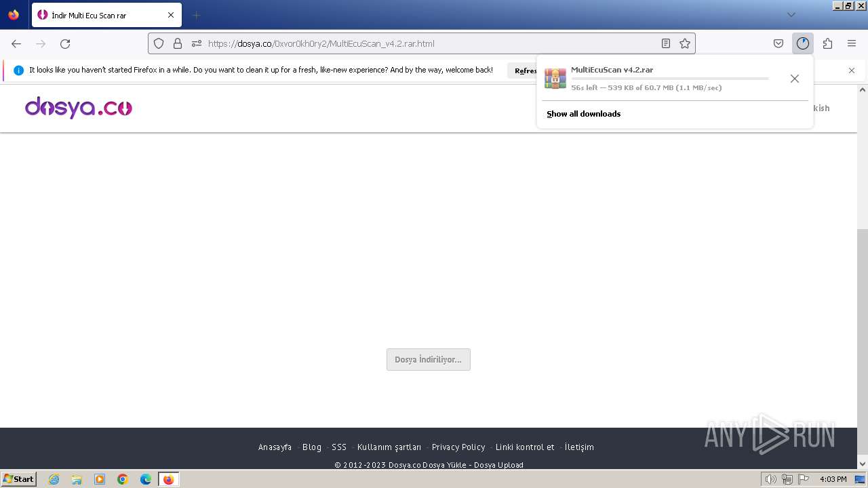Click the dosya.co logo
868x488 pixels.
tap(79, 108)
